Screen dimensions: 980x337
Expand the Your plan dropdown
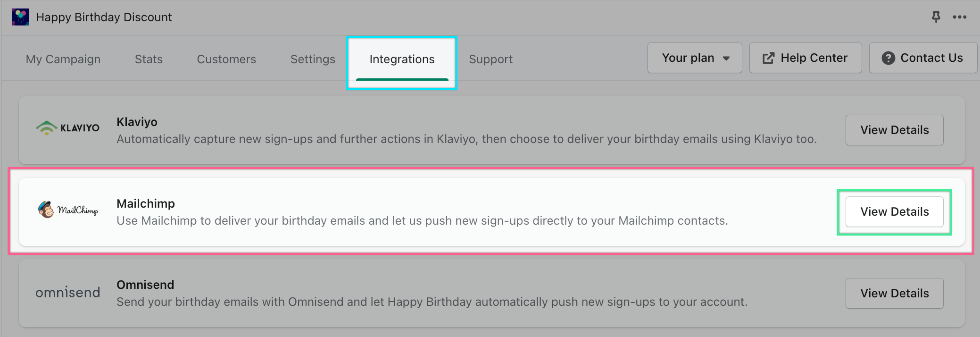click(695, 58)
